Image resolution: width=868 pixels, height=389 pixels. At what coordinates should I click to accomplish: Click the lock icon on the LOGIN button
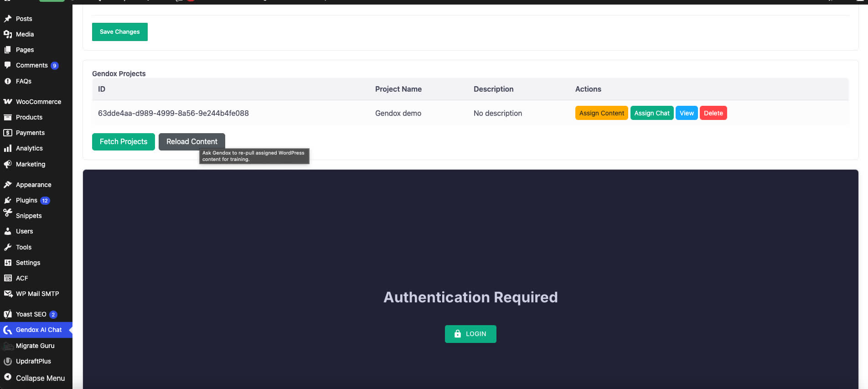pos(458,334)
